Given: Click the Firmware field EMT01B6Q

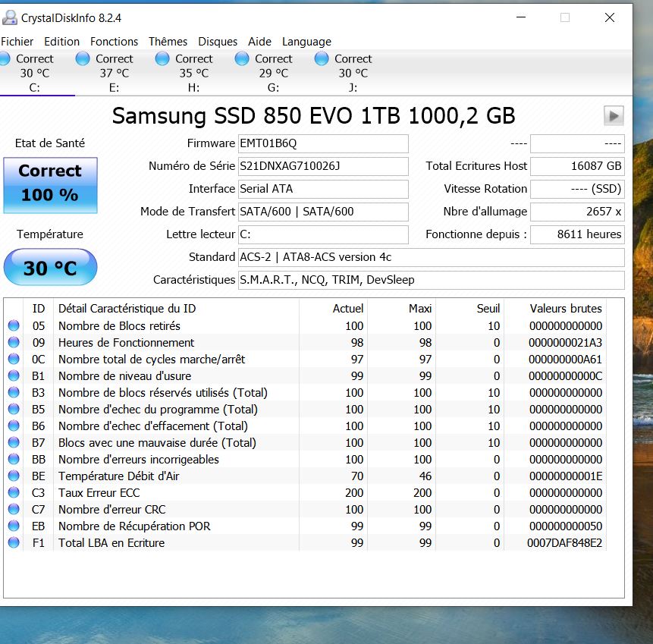Looking at the screenshot, I should click(323, 143).
